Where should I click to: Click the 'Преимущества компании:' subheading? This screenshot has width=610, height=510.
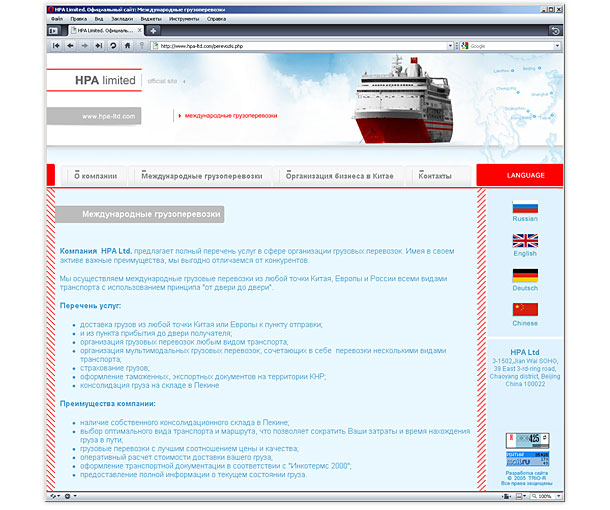[x=107, y=404]
